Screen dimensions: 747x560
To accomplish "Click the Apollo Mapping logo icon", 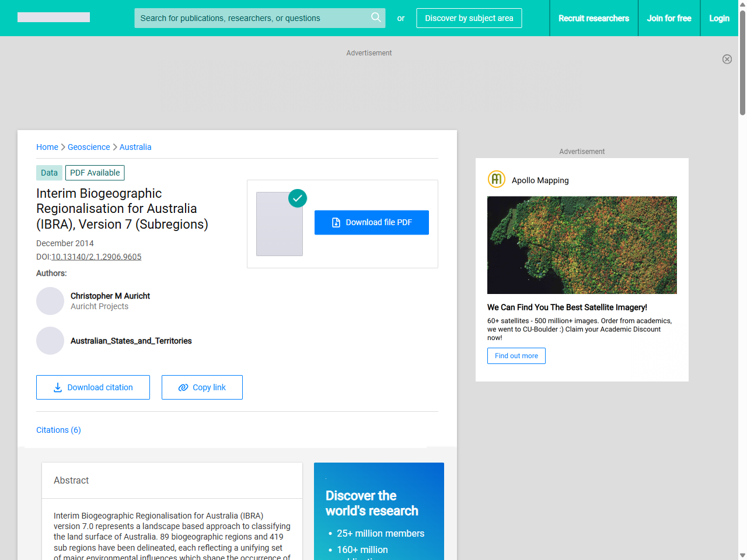I will coord(496,179).
